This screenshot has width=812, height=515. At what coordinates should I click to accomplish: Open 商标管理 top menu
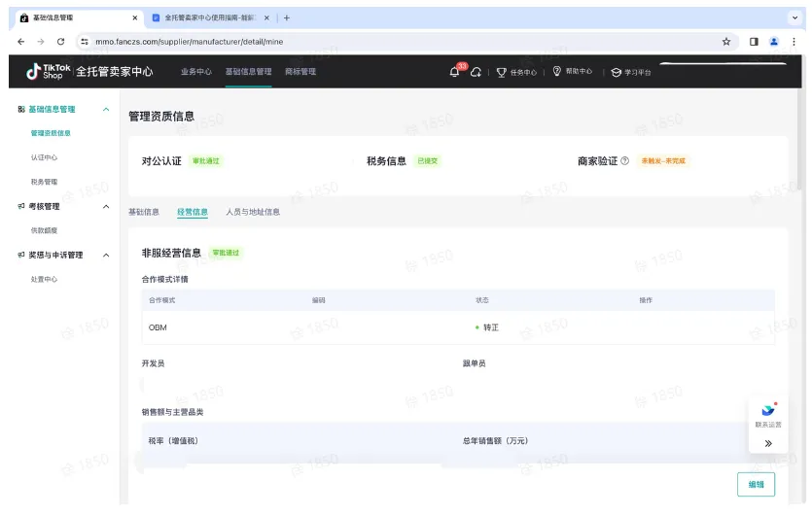pos(300,72)
